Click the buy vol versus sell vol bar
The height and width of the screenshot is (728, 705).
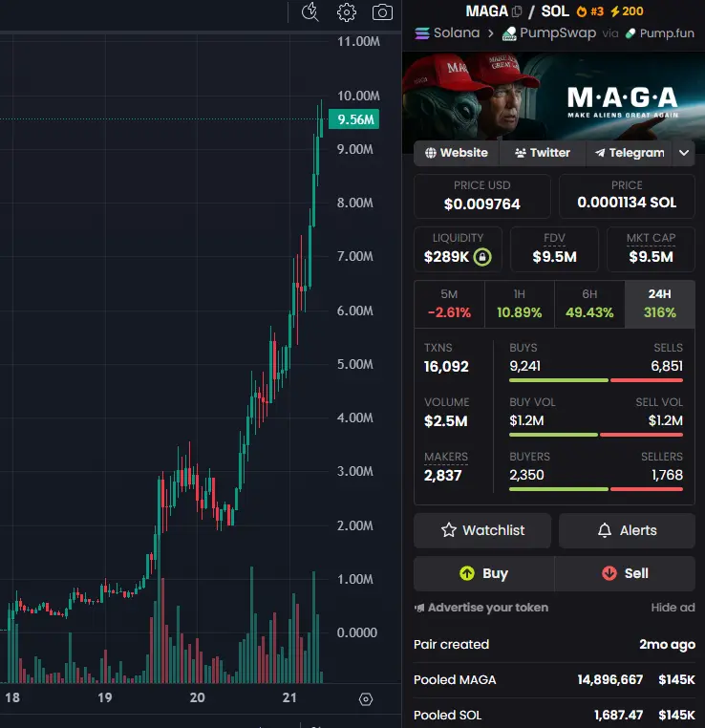(596, 435)
